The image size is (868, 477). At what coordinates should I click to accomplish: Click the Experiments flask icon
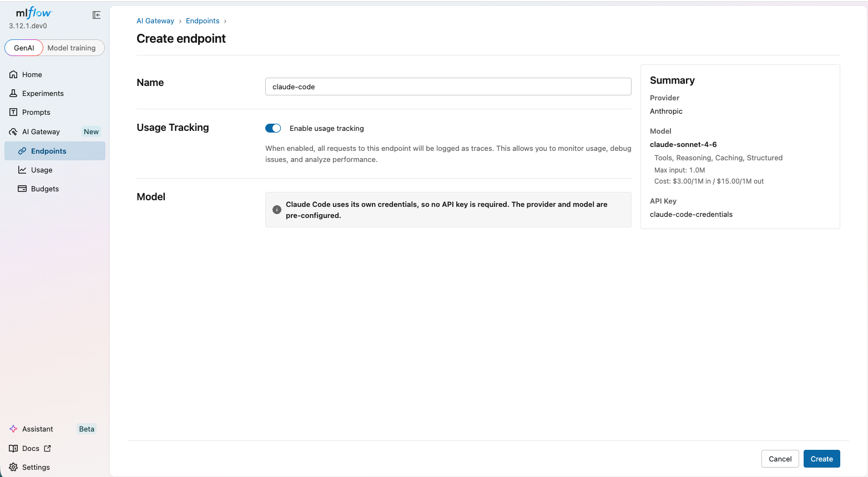point(13,93)
